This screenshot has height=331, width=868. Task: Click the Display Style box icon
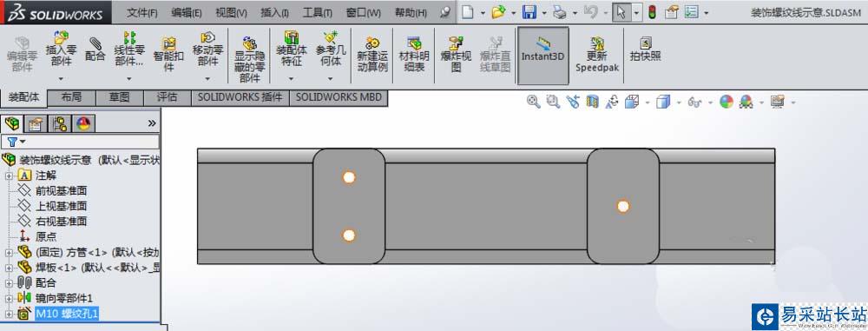[662, 102]
